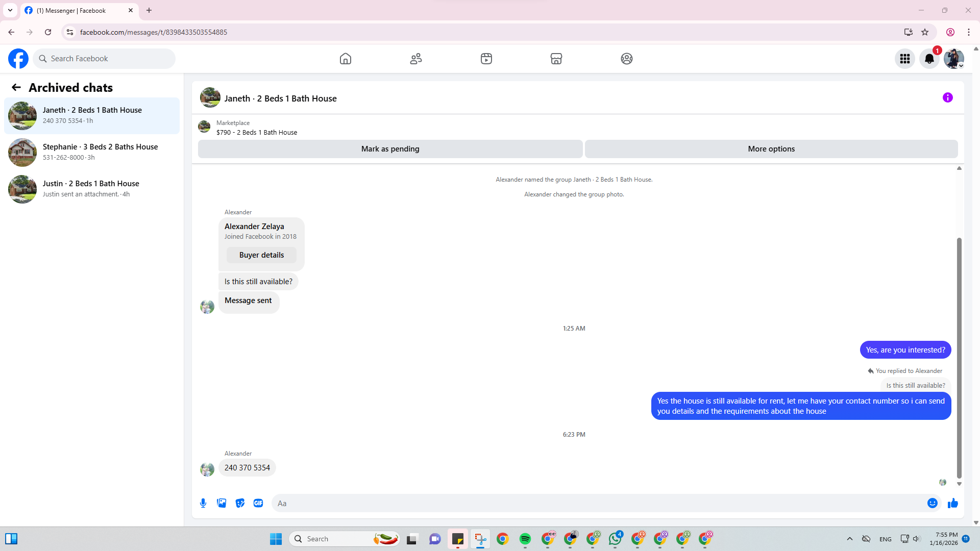Go to Marketplace tab
This screenshot has height=551, width=980.
click(556, 59)
